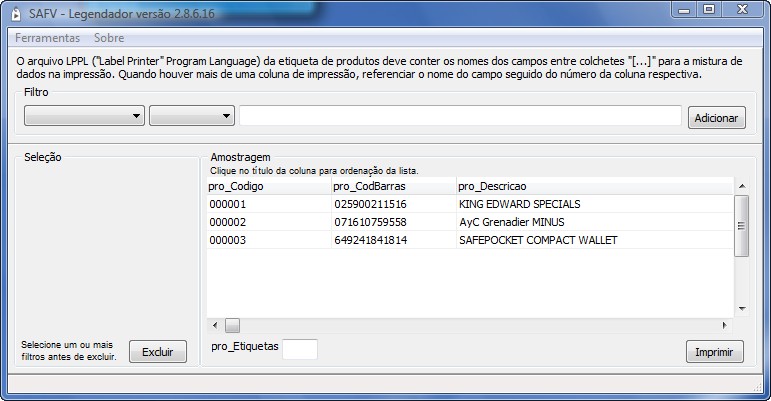Click the vertical scrollbar up arrow
Image resolution: width=771 pixels, height=401 pixels.
click(741, 186)
